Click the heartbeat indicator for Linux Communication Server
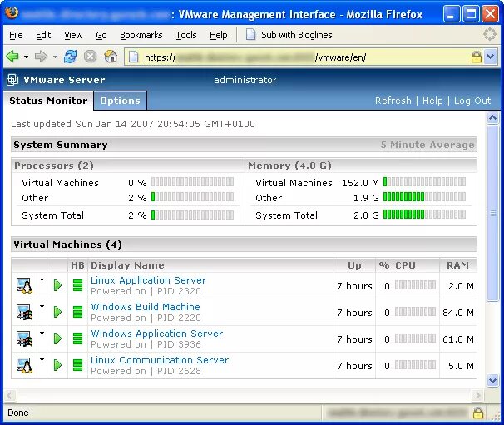504x425 pixels. pyautogui.click(x=77, y=365)
